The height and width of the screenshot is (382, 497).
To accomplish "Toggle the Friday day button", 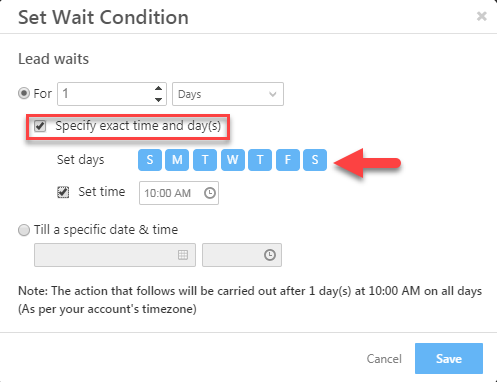I will pyautogui.click(x=288, y=160).
